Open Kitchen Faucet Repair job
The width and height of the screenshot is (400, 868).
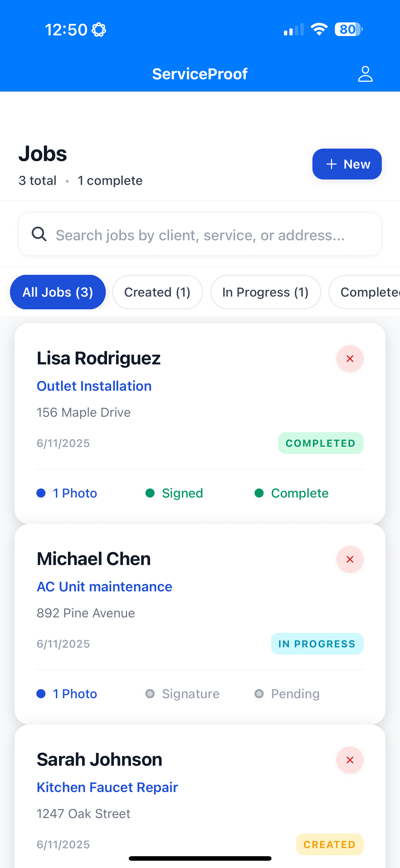coord(107,787)
